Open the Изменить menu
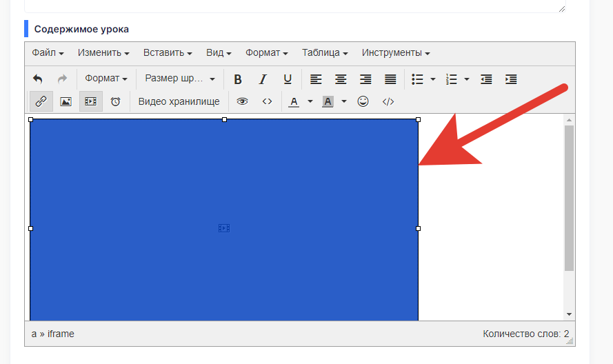This screenshot has height=364, width=613. point(103,53)
